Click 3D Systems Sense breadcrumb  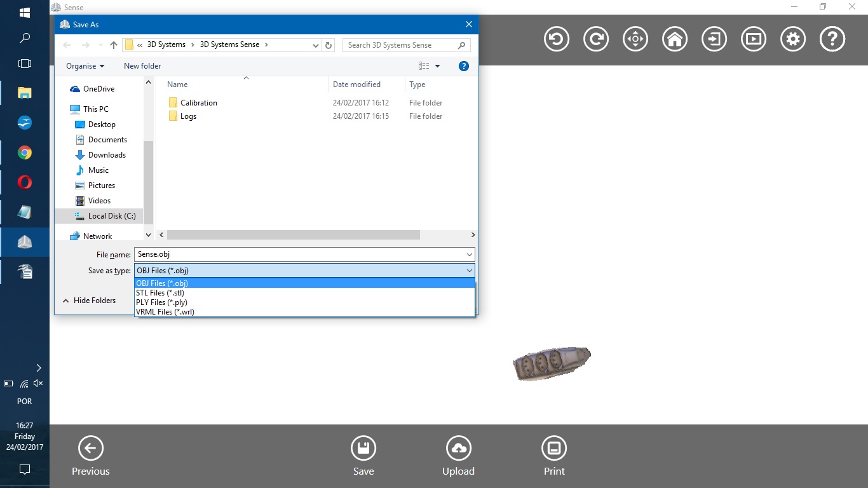coord(230,45)
